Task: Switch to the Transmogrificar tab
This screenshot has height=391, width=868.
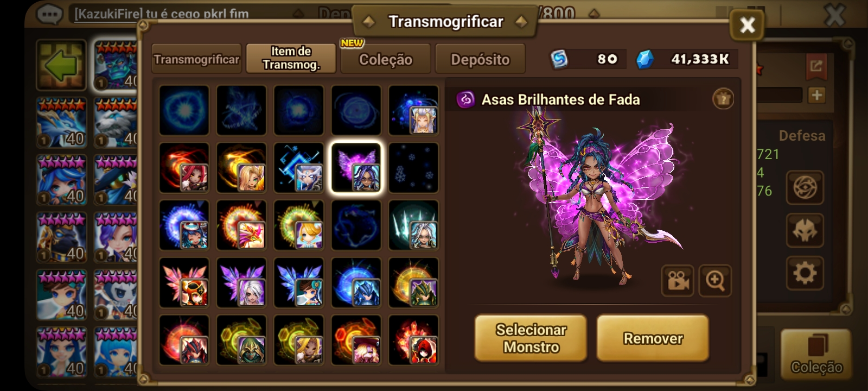Action: (x=196, y=59)
